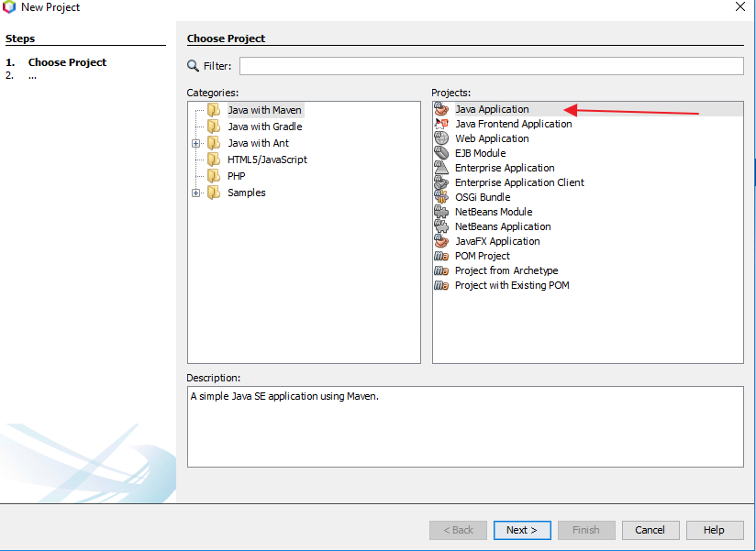Click the Java Application project icon
The width and height of the screenshot is (756, 551).
441,109
